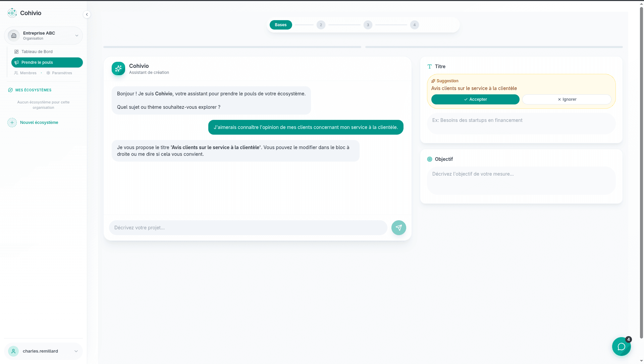Viewport: 644px width, 364px height.
Task: Click the Cohivio logo at the top
Action: 12,13
